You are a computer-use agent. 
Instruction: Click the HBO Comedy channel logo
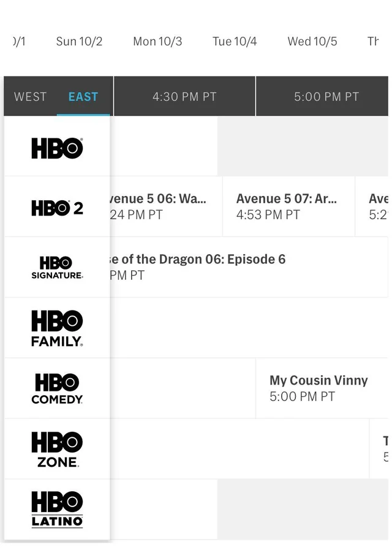click(x=56, y=388)
